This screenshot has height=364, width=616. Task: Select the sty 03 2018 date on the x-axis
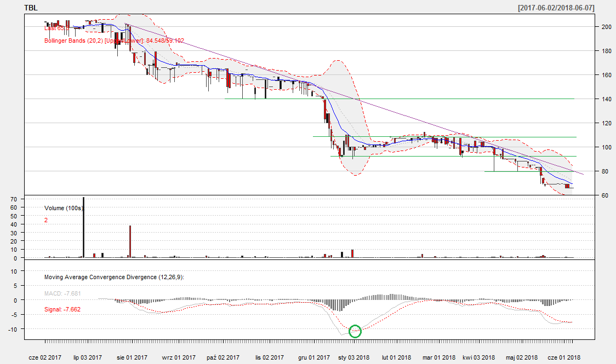353,357
